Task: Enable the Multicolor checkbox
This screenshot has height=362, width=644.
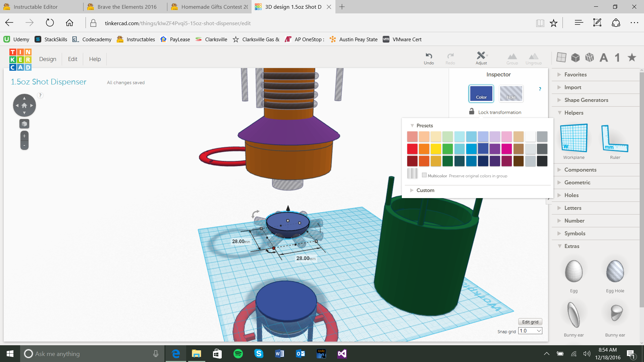Action: (x=424, y=175)
